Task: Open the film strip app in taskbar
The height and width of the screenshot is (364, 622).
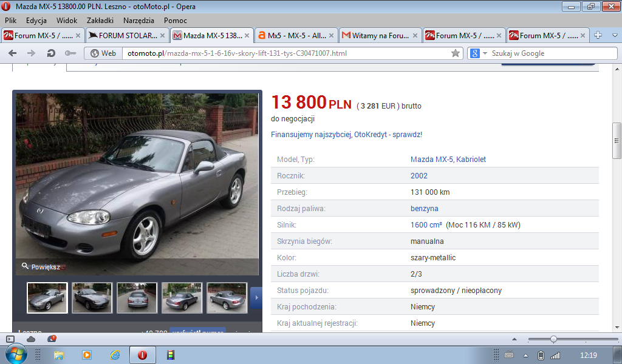Action: [171, 355]
